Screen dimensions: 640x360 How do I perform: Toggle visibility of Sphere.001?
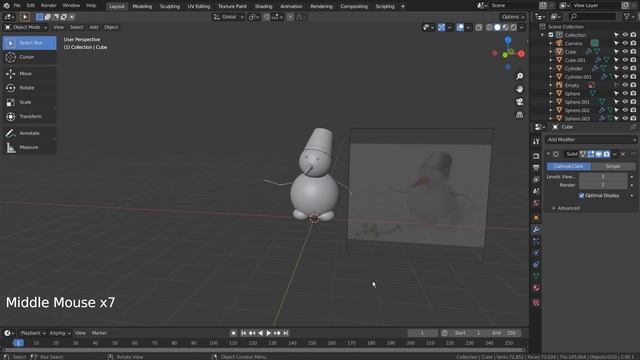pos(625,102)
